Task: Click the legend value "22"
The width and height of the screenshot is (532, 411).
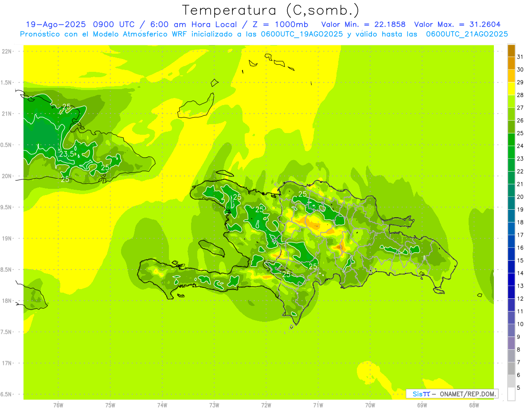Action: [x=520, y=171]
